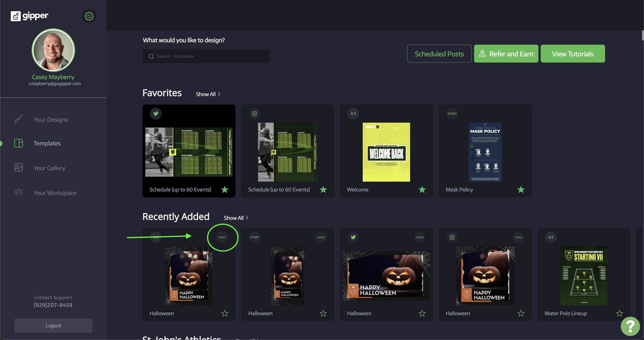
Task: Click Instagram icon on fourth Halloween card
Action: (452, 237)
